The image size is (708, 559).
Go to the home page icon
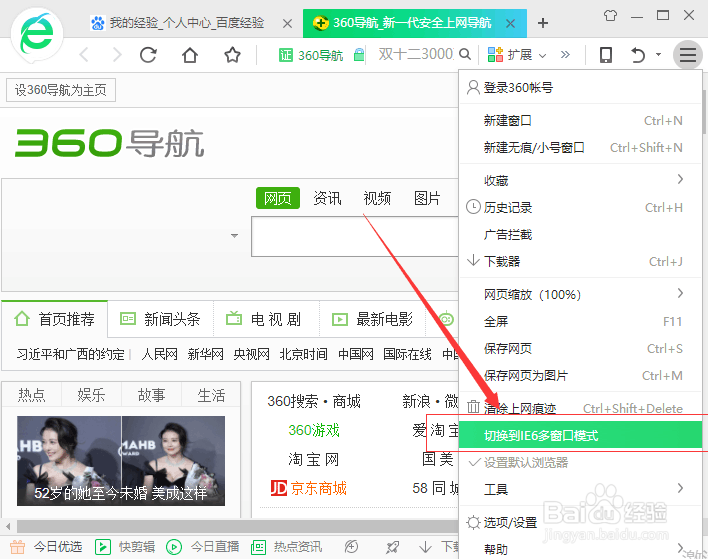click(190, 55)
